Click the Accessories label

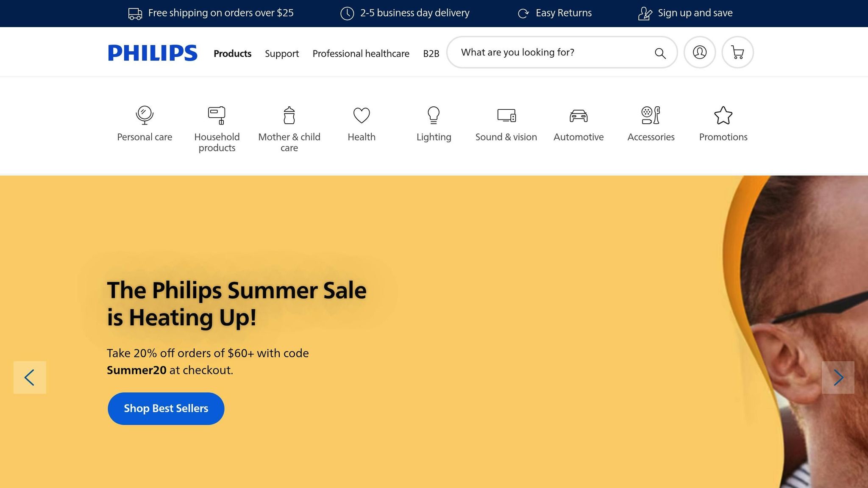coord(651,137)
